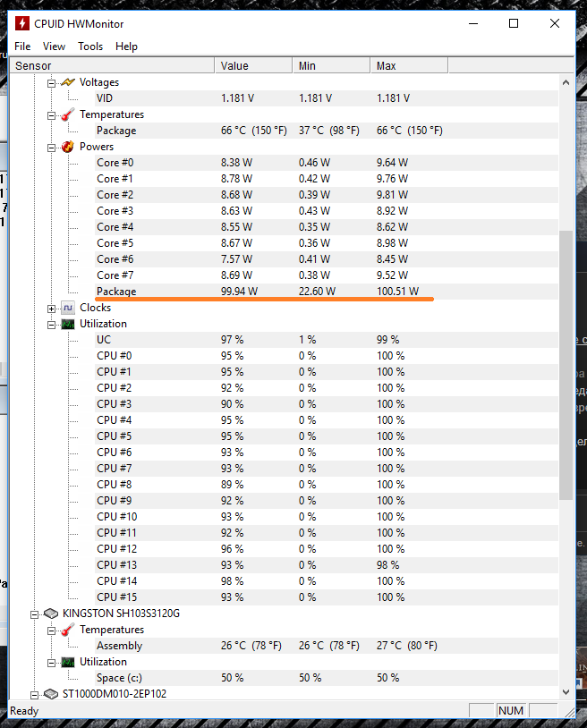Open the Tools menu
The width and height of the screenshot is (587, 728).
(90, 47)
